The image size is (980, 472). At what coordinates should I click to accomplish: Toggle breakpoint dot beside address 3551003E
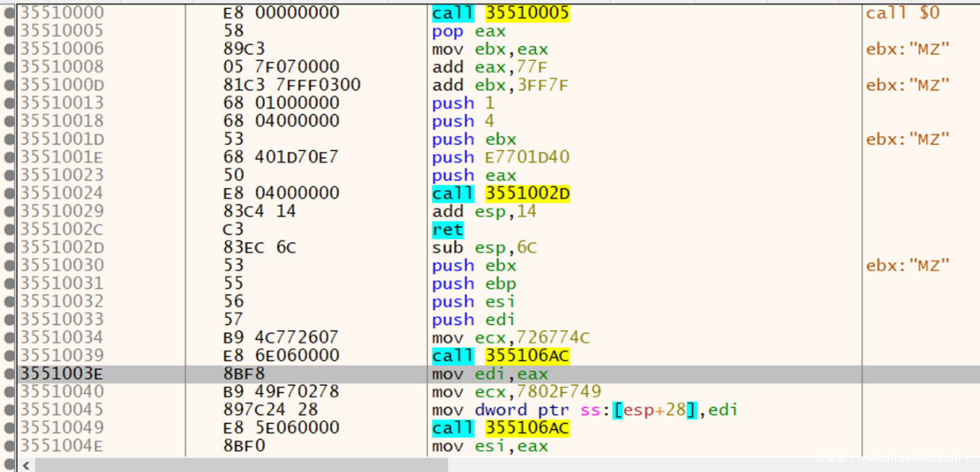coord(9,374)
